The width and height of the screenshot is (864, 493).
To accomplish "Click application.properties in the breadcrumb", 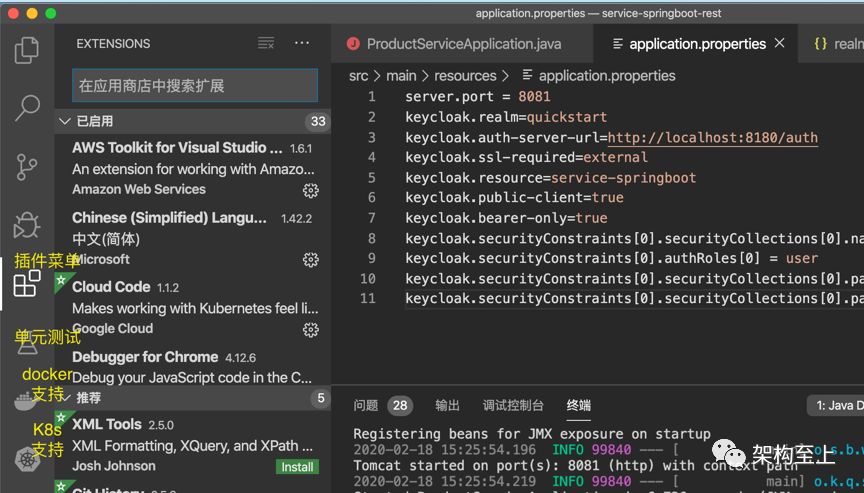I will [x=607, y=76].
